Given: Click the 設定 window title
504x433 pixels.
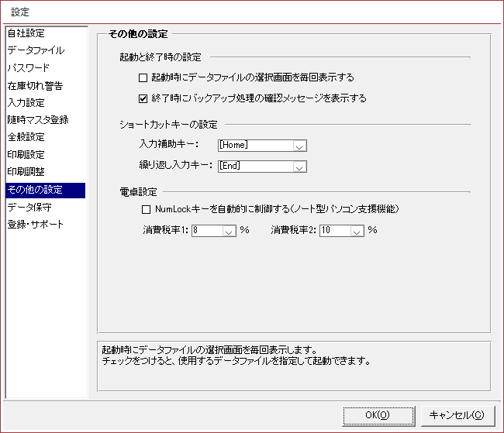Looking at the screenshot, I should pyautogui.click(x=20, y=12).
